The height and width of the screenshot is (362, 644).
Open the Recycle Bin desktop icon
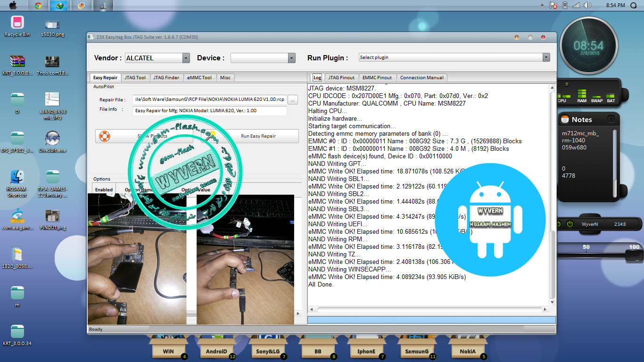pyautogui.click(x=17, y=26)
